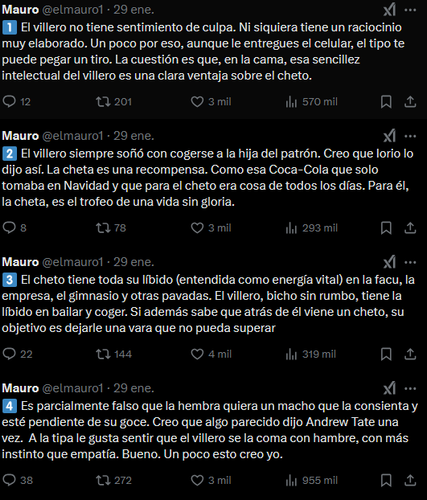427x500 pixels.
Task: Open more options on the Coca-Cola tweet
Action: click(410, 136)
